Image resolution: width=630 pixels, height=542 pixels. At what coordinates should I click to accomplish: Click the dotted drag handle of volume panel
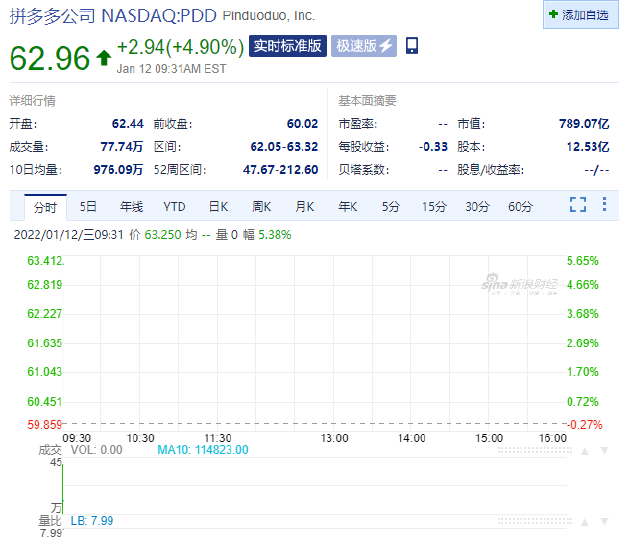[x=535, y=451]
